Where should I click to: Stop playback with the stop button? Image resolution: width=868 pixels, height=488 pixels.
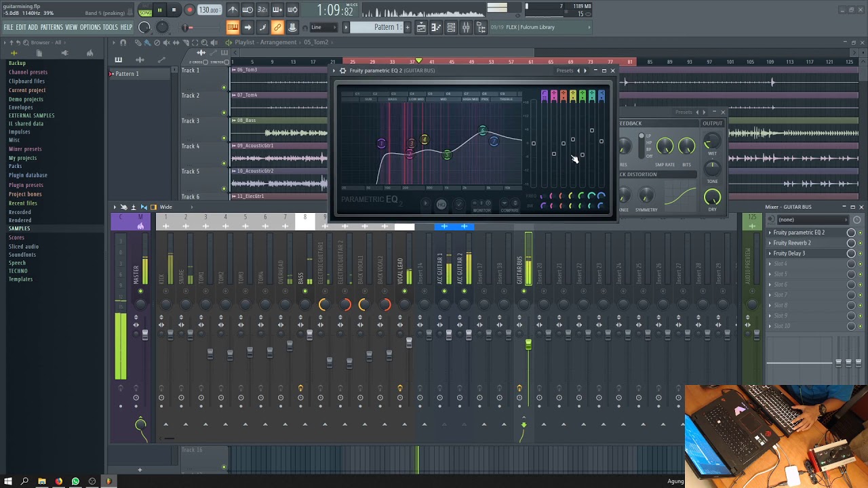click(174, 9)
